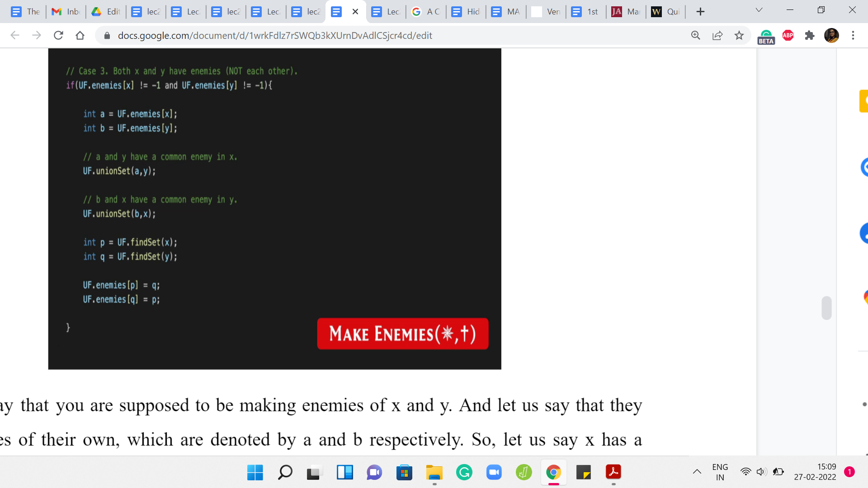Click code line 'int p = UF.findSet(x);'

click(x=130, y=242)
